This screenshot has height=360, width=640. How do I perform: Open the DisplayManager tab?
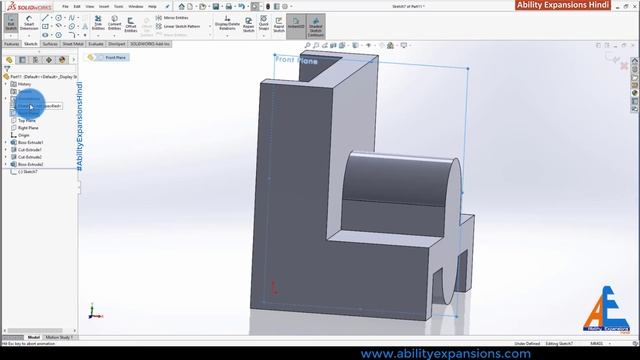click(x=62, y=60)
